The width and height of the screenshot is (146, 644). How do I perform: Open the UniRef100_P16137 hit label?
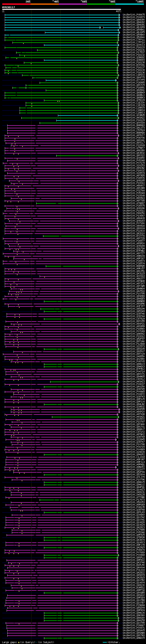(x=134, y=67)
